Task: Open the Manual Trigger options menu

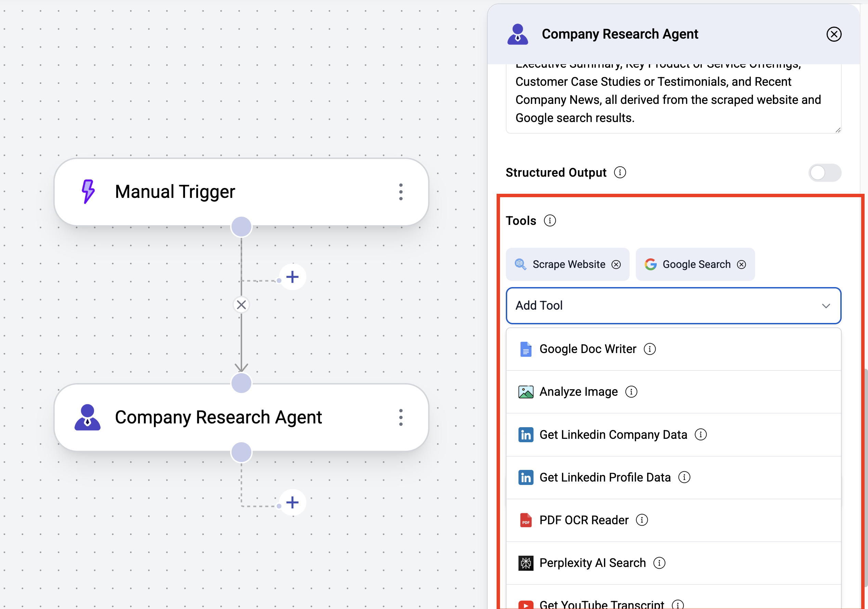Action: point(401,191)
